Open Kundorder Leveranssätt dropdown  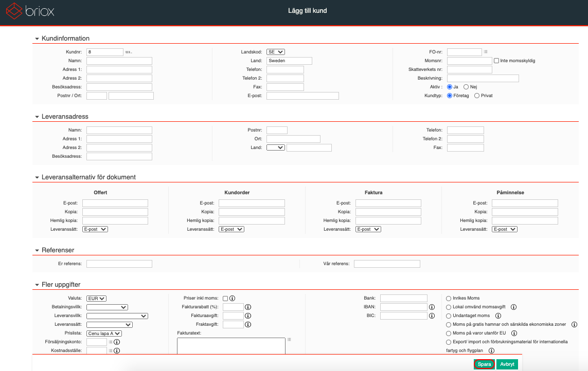point(231,229)
